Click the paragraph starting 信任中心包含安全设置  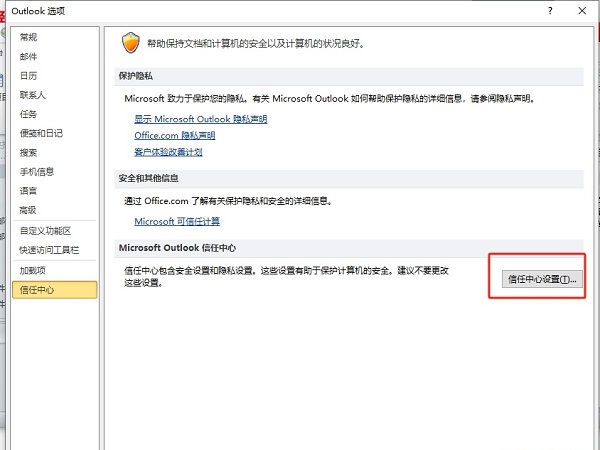(x=286, y=276)
